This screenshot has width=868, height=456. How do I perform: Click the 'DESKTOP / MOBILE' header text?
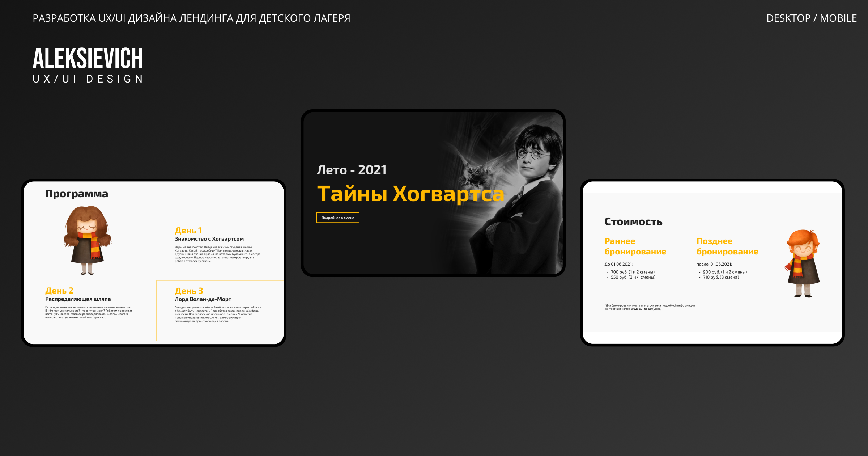point(812,18)
